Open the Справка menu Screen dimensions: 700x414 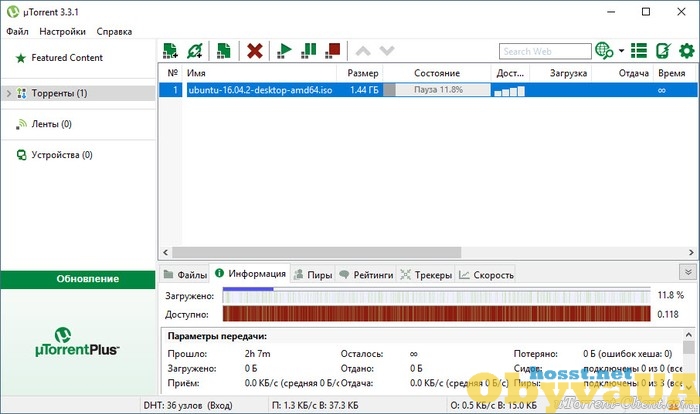[114, 32]
